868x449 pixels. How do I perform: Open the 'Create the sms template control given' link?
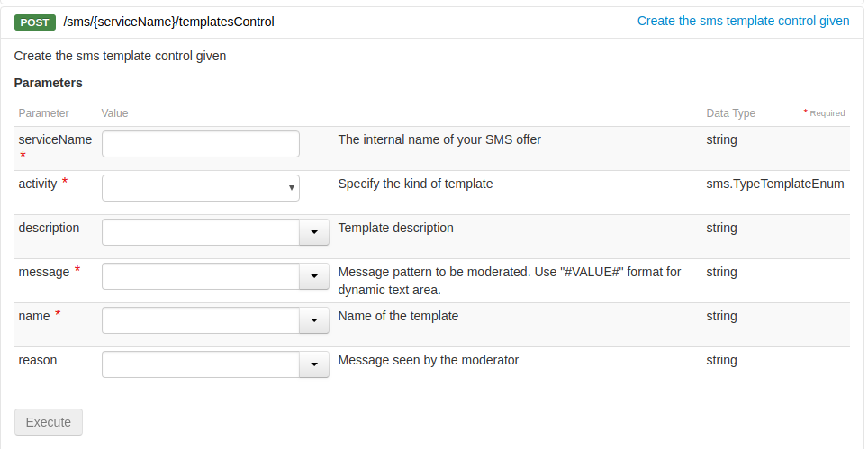point(743,21)
